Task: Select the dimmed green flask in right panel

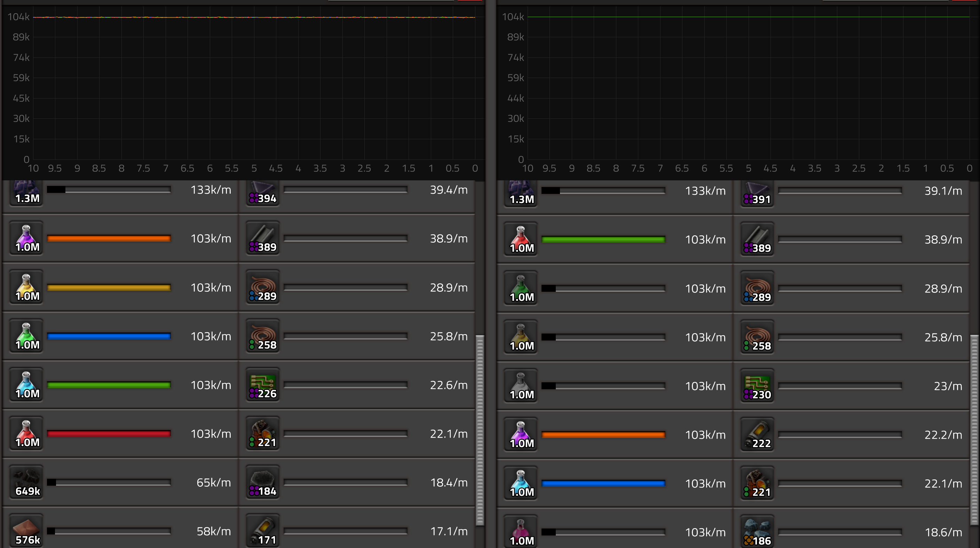Action: [x=521, y=288]
